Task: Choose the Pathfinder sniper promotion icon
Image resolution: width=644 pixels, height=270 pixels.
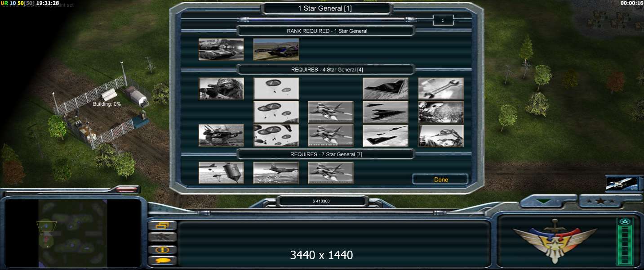Action: pyautogui.click(x=221, y=89)
